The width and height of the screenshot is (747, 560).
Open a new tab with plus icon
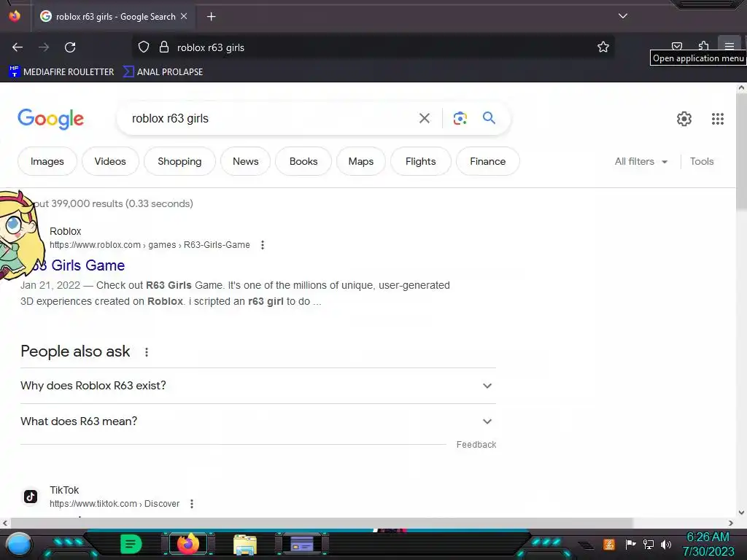[211, 17]
